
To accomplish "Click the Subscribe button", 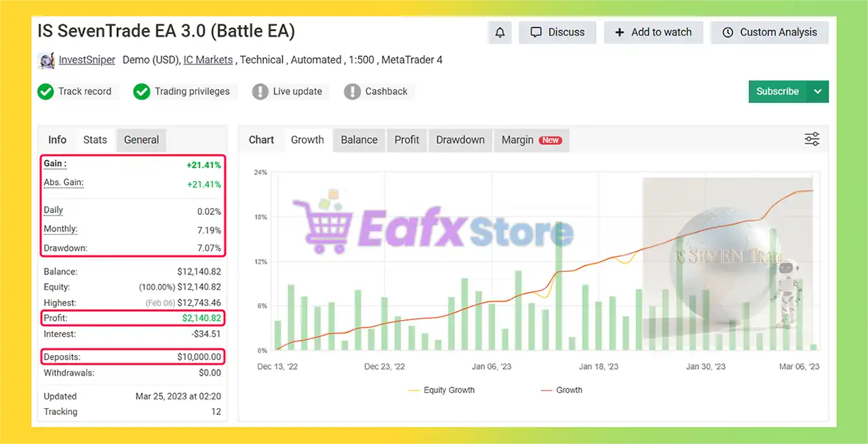I will coord(778,92).
